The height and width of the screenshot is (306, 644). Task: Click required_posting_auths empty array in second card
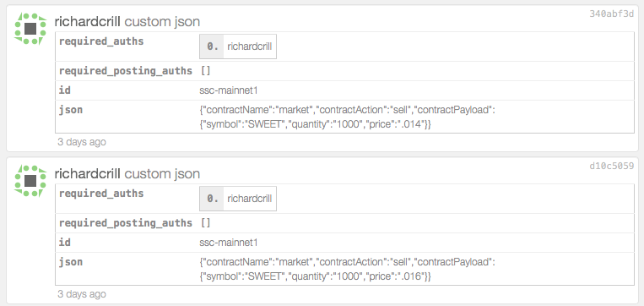(x=205, y=223)
